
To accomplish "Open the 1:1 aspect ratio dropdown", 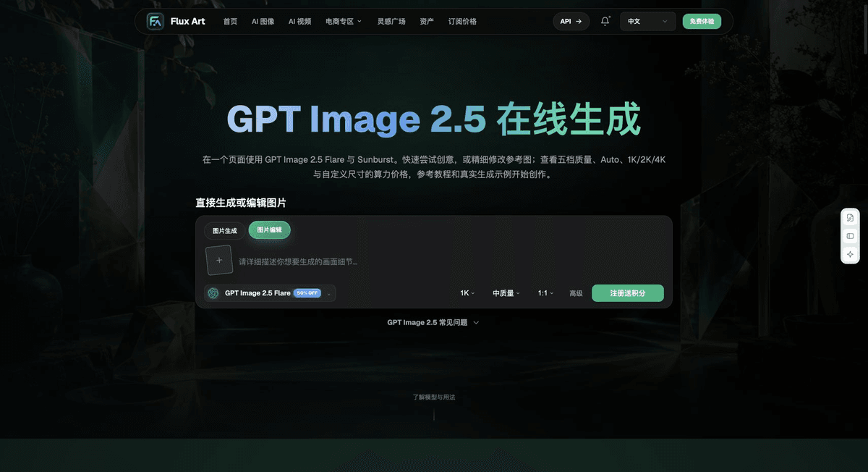I will tap(545, 293).
